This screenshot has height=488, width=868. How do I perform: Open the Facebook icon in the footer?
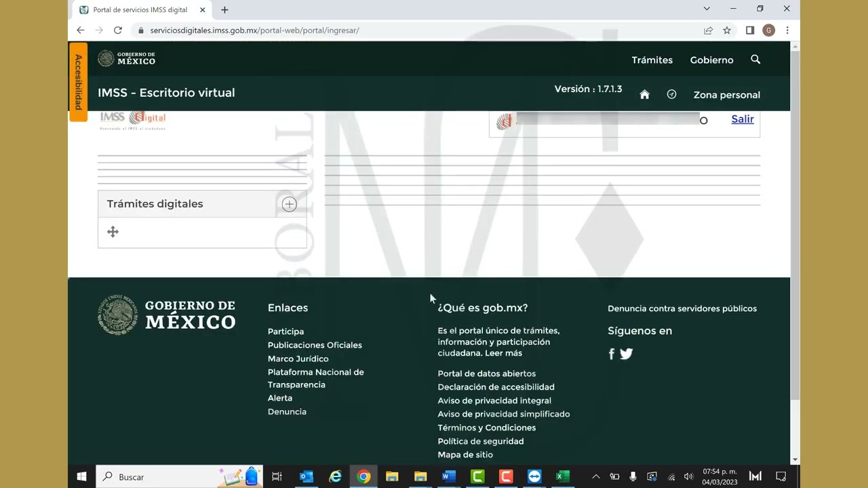coord(611,354)
